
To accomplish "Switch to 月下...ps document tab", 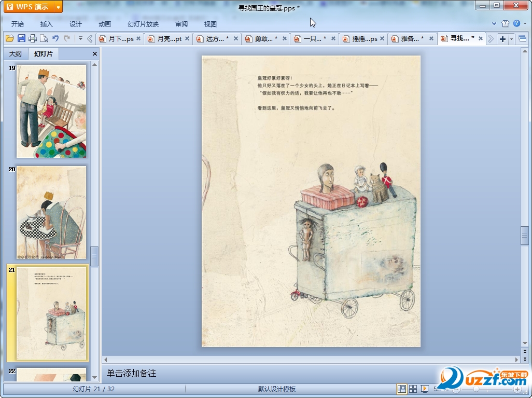I will (117, 39).
